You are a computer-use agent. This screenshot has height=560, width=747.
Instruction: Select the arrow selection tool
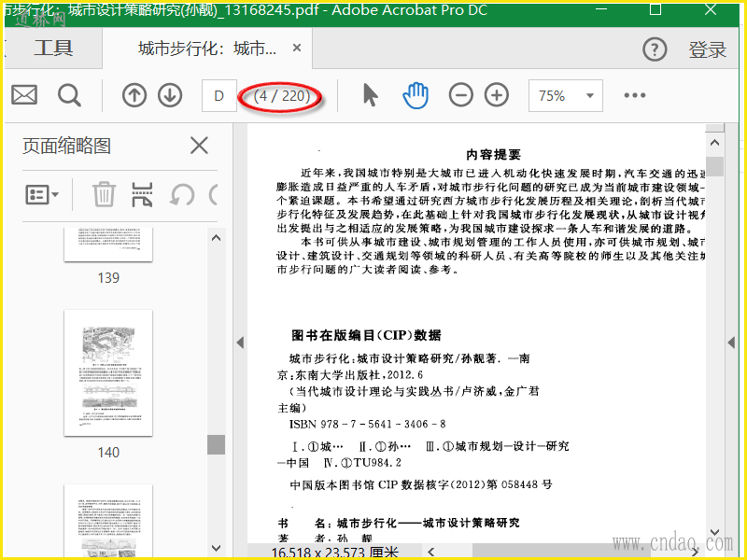tap(370, 95)
